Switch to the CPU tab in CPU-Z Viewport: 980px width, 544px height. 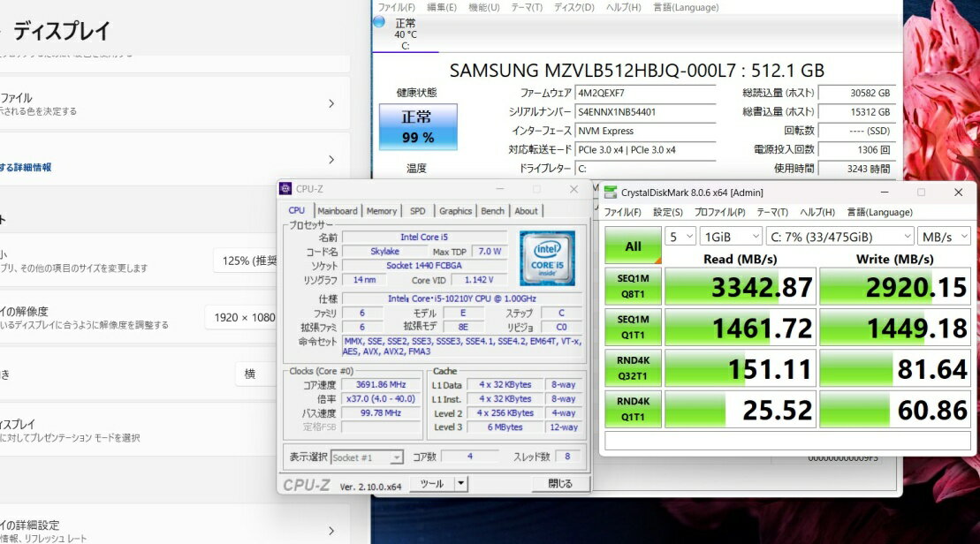[x=297, y=210]
